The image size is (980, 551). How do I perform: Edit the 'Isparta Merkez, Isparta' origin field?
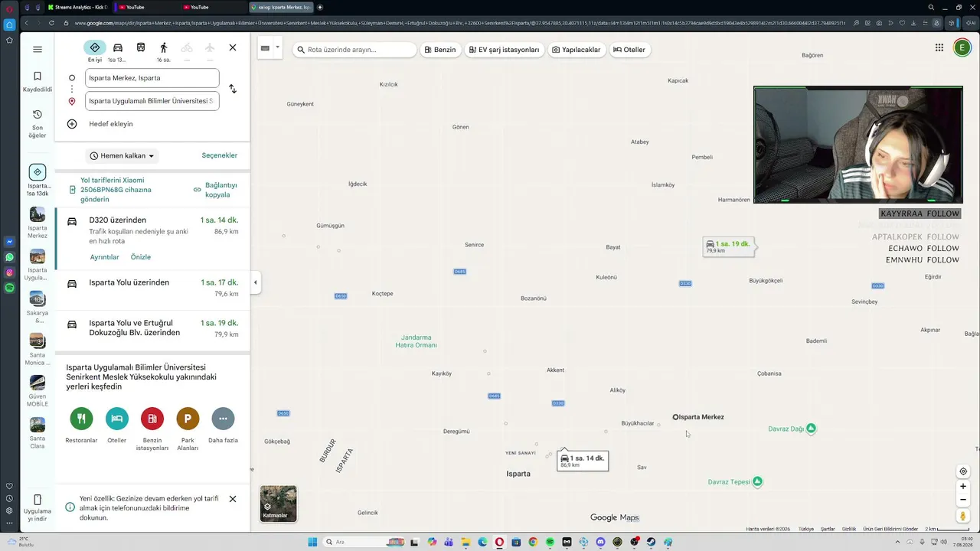[152, 78]
